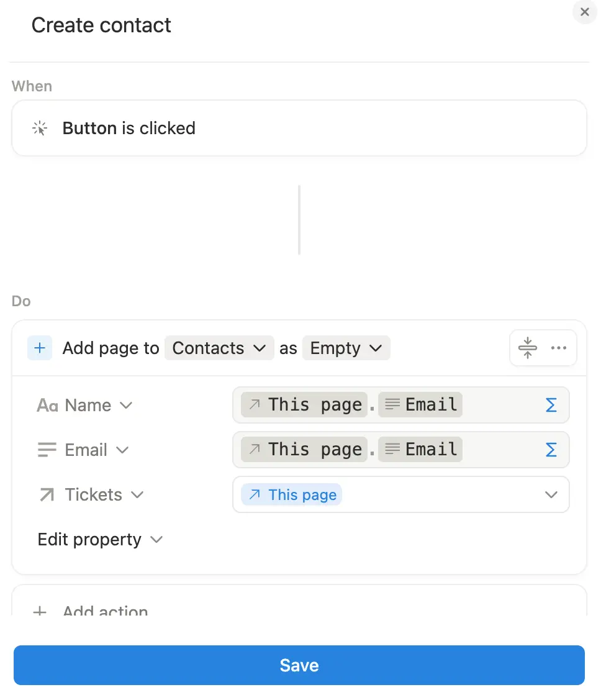The height and width of the screenshot is (700, 601).
Task: Click the blue plus icon on Add page action
Action: (40, 348)
